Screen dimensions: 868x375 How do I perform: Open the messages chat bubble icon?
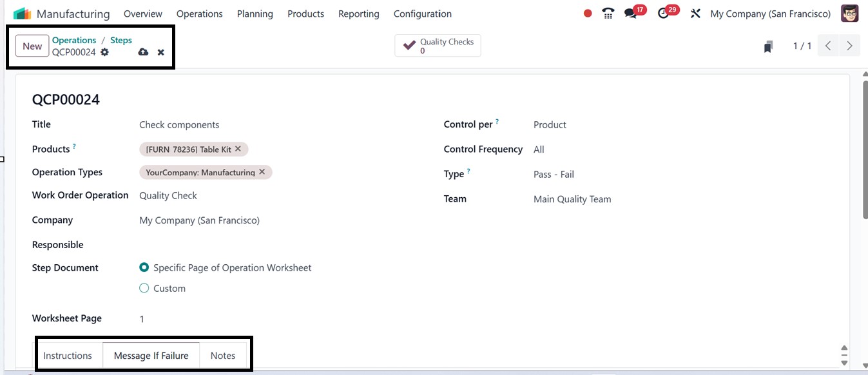pos(630,14)
